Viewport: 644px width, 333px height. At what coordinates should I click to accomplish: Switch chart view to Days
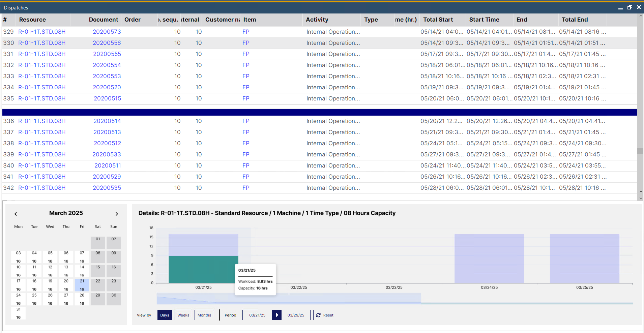165,315
